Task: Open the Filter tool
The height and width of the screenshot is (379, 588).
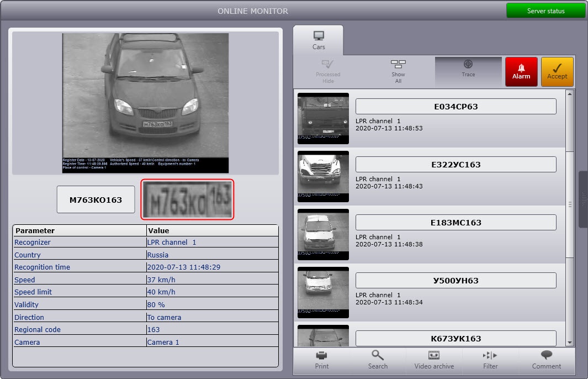Action: tap(490, 360)
